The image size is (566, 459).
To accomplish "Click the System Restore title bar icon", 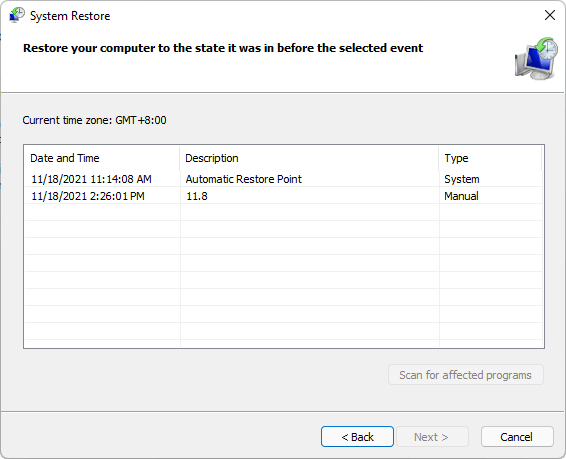I will pos(17,16).
